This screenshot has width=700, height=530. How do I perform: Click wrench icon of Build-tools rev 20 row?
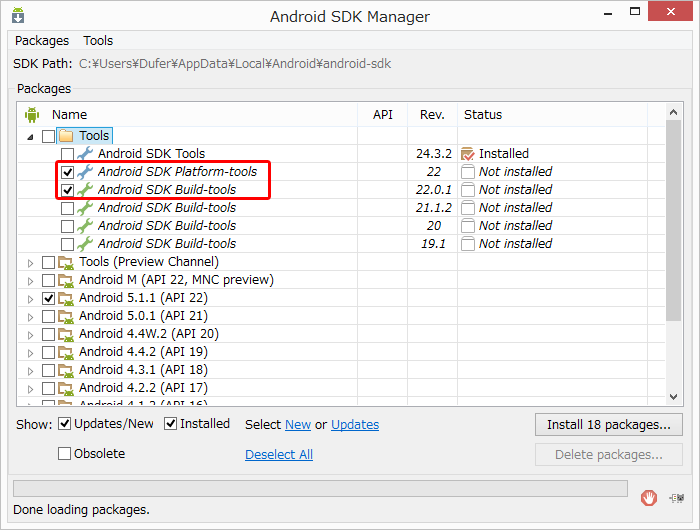coord(85,226)
